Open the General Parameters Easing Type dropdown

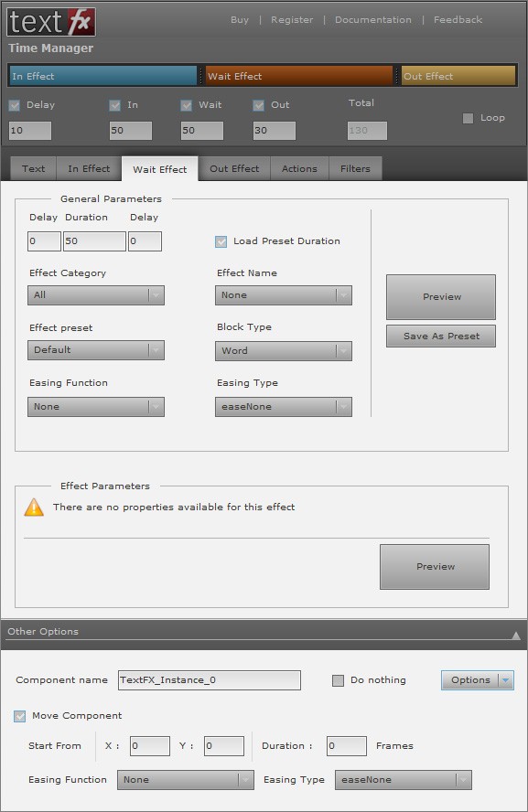pyautogui.click(x=284, y=407)
